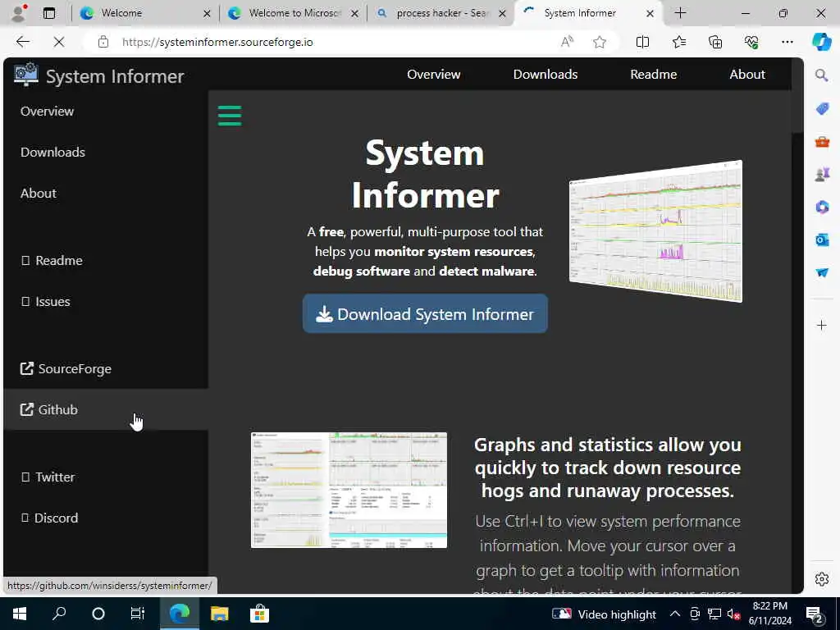Open the Twitter sidebar link
The image size is (840, 630).
[x=48, y=477]
